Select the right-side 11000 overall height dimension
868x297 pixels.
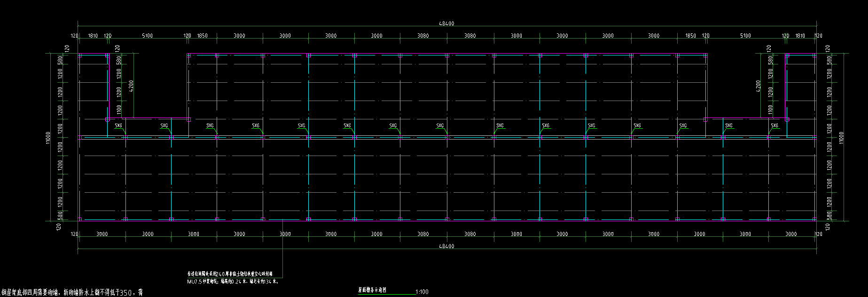841,137
